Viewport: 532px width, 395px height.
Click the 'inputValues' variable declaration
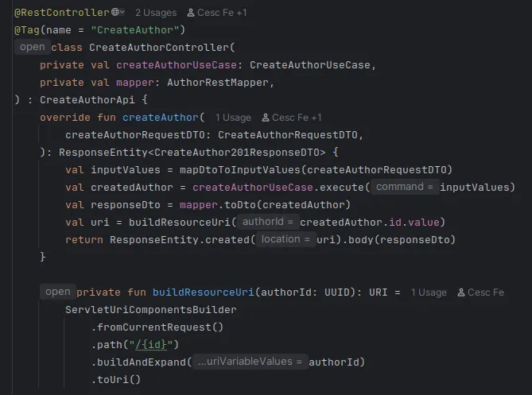pos(125,170)
